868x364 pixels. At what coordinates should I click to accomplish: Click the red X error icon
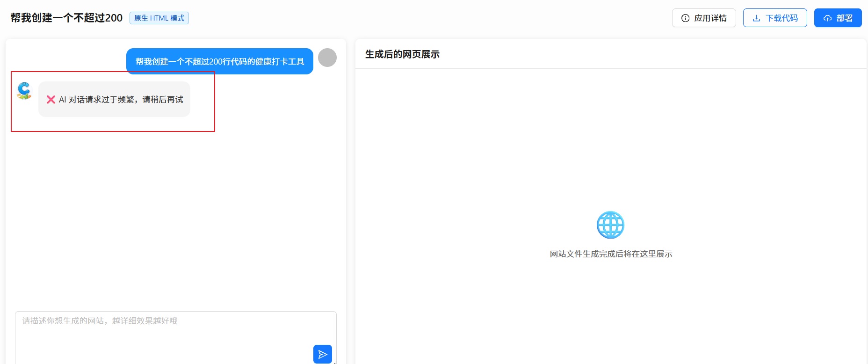(x=51, y=100)
